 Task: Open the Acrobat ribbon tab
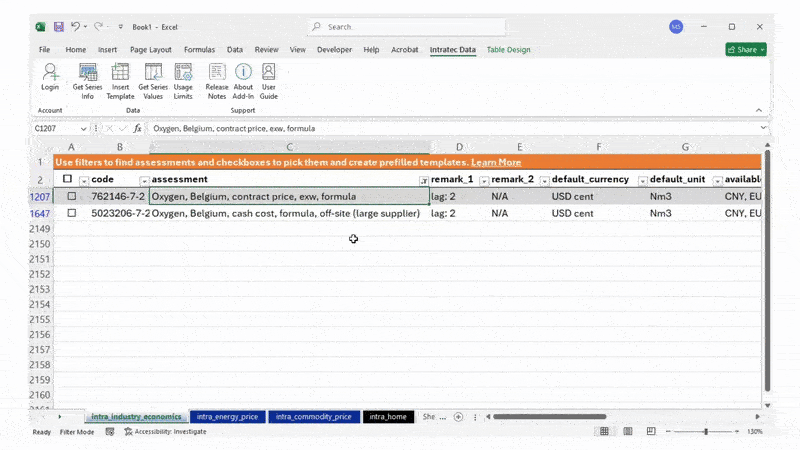pyautogui.click(x=405, y=49)
